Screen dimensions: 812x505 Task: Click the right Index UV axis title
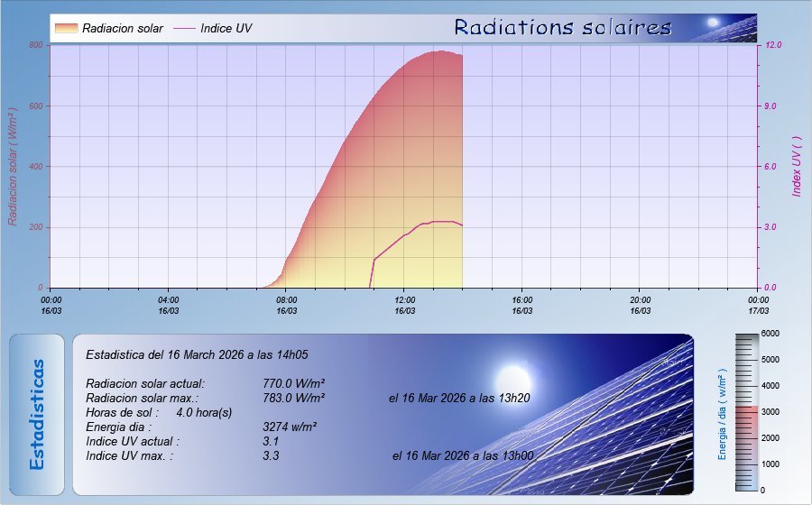(798, 168)
